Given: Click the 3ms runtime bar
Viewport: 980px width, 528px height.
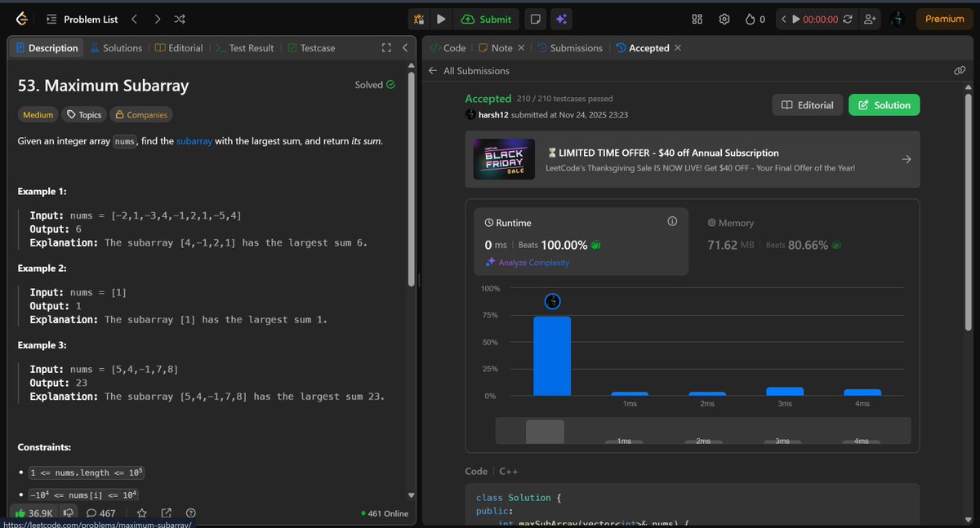Looking at the screenshot, I should (785, 392).
